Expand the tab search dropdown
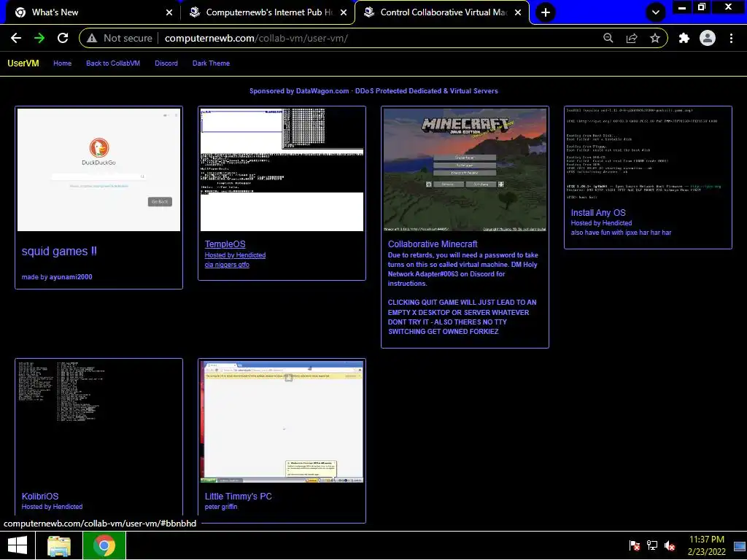The width and height of the screenshot is (747, 560). 656,12
